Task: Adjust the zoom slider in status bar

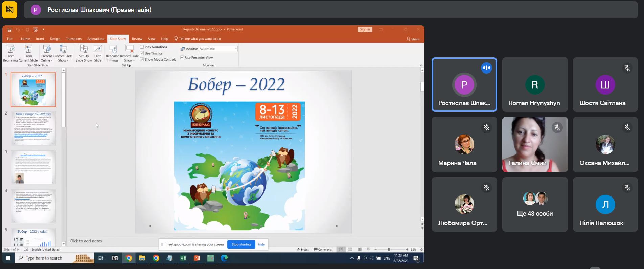Action: [389, 249]
